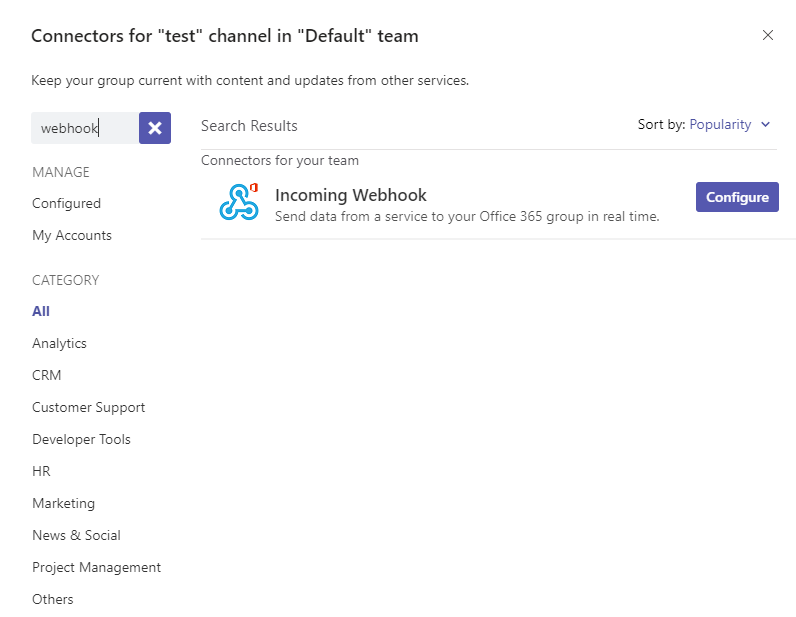The height and width of the screenshot is (617, 796).
Task: Click the Incoming Webhook description text
Action: [466, 216]
